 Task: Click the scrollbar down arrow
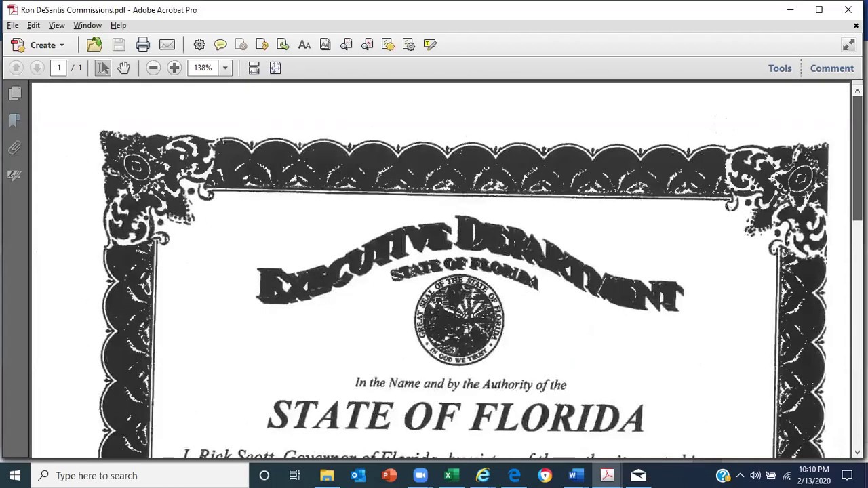click(x=857, y=452)
